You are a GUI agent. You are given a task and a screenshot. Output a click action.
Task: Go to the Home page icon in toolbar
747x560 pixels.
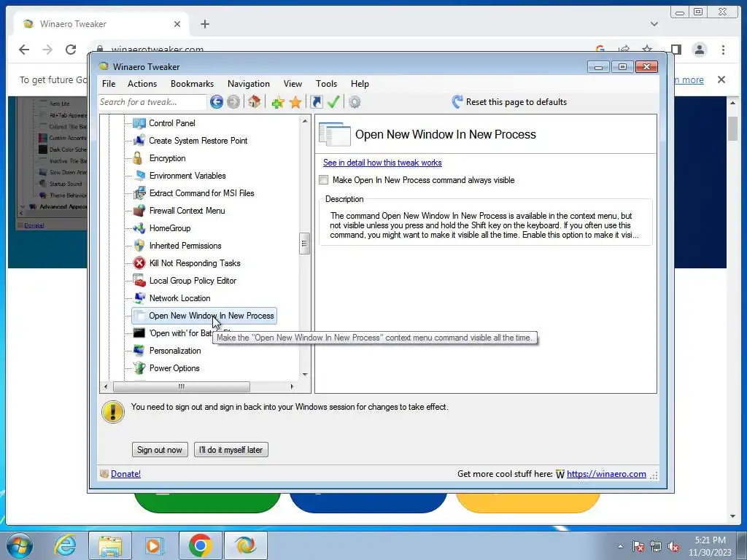(255, 101)
